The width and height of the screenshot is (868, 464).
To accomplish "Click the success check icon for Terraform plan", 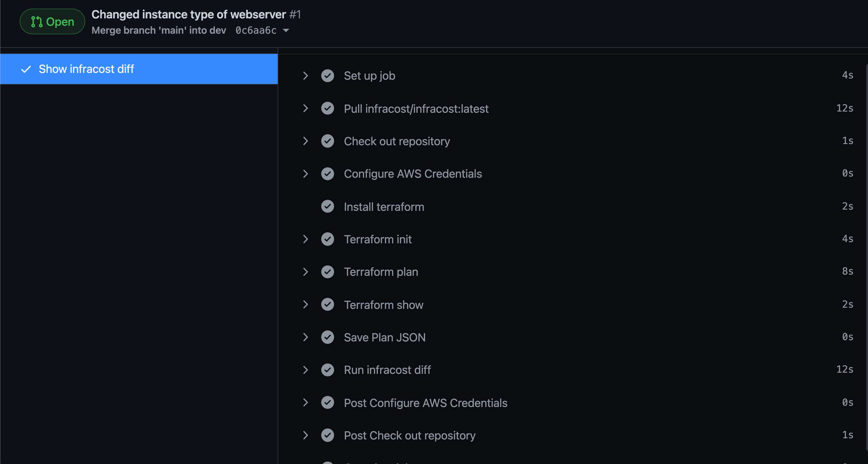I will point(327,272).
